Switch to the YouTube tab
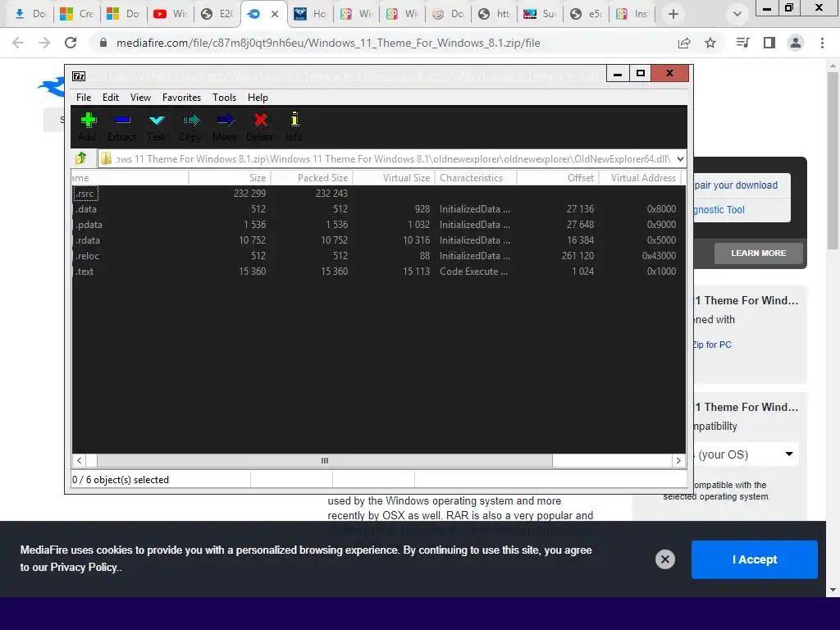 pyautogui.click(x=169, y=14)
